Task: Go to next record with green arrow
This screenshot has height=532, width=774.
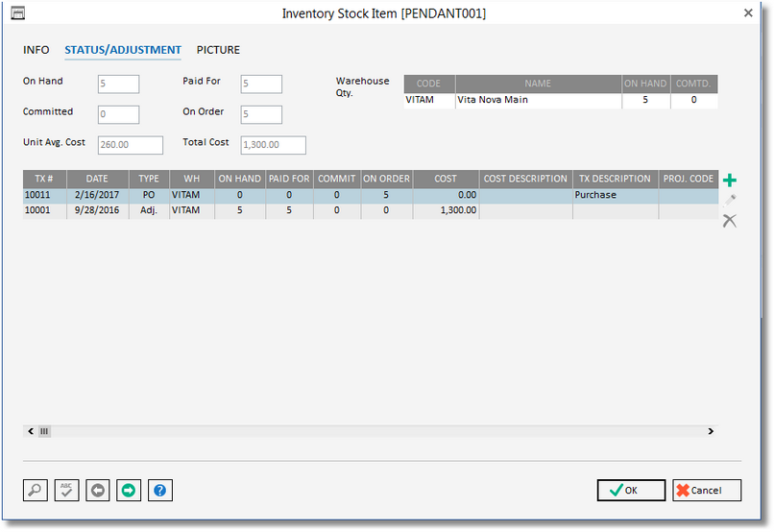Action: click(x=129, y=491)
